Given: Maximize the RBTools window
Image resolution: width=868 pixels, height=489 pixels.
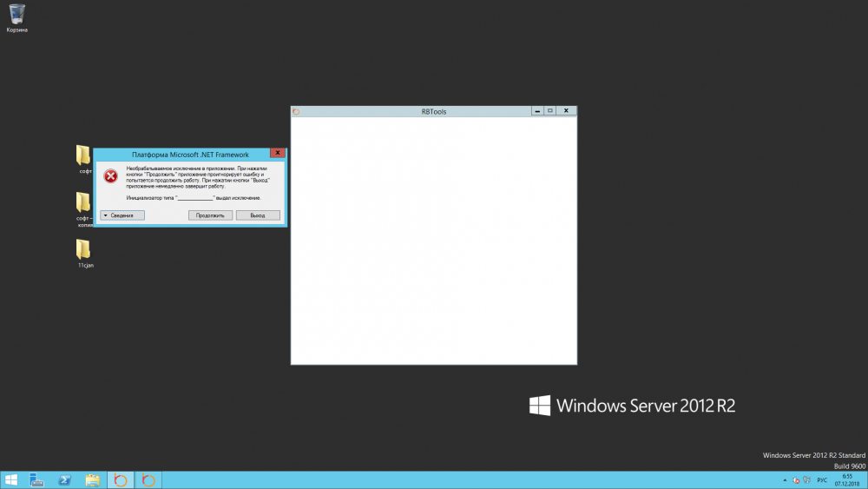Looking at the screenshot, I should click(x=550, y=111).
